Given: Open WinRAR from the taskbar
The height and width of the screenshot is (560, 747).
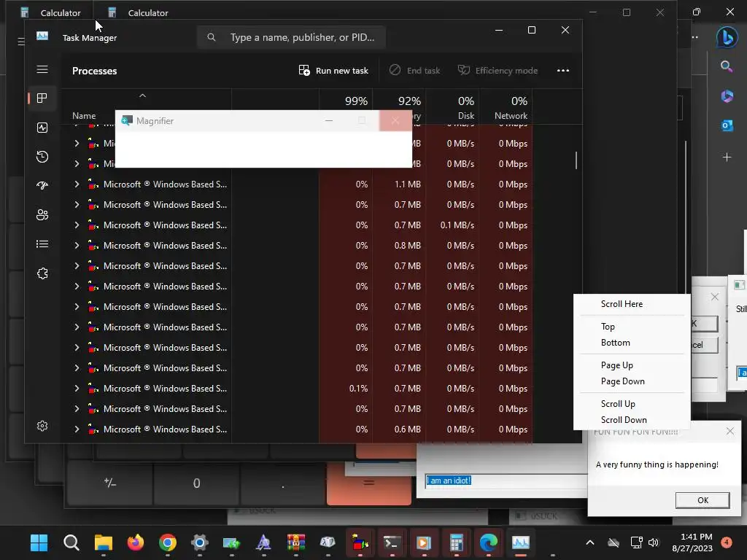Looking at the screenshot, I should [296, 542].
